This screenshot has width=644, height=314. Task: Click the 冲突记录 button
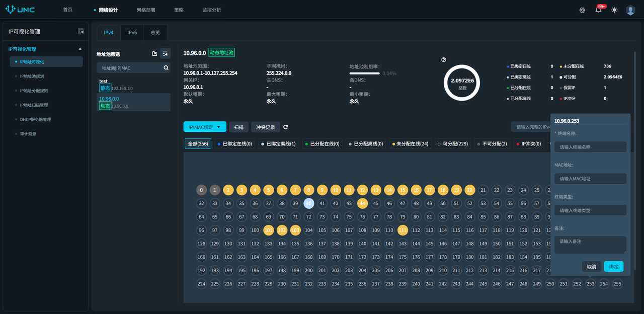[266, 127]
